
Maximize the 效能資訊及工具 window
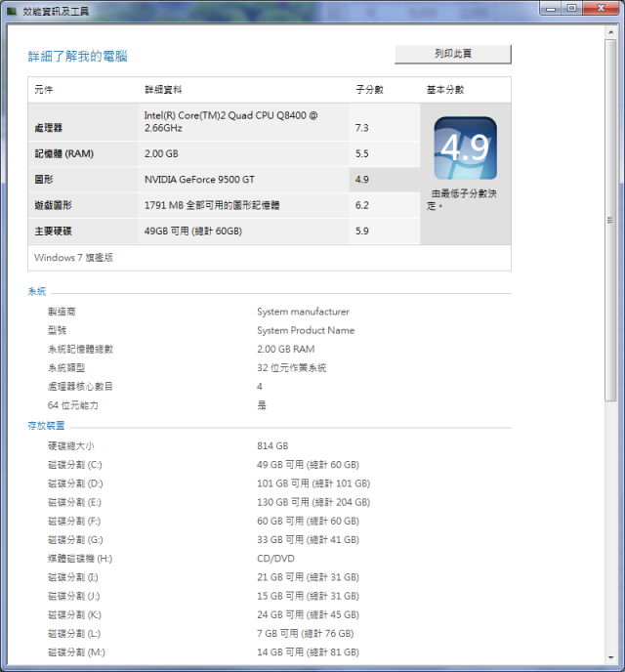(x=572, y=8)
